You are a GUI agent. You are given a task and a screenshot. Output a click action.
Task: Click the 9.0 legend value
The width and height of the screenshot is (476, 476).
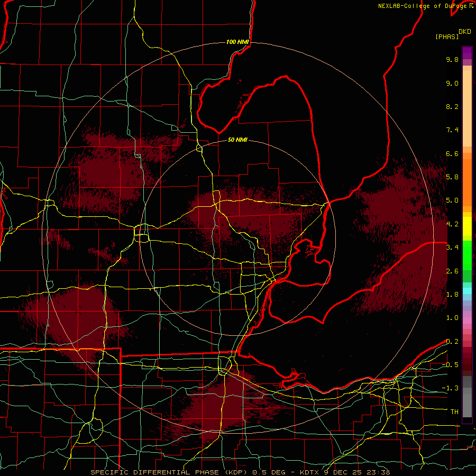[x=452, y=83]
